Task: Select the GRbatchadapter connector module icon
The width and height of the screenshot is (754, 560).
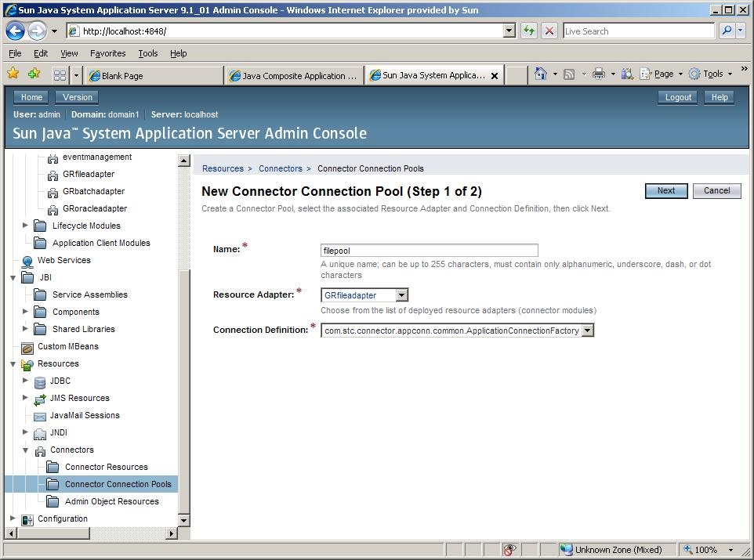Action: tap(53, 193)
